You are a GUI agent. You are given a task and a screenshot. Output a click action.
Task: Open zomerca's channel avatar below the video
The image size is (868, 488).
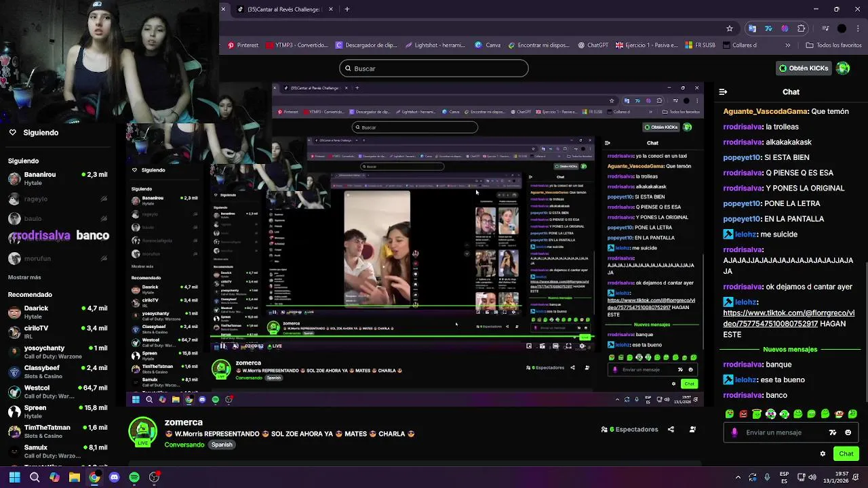[143, 432]
